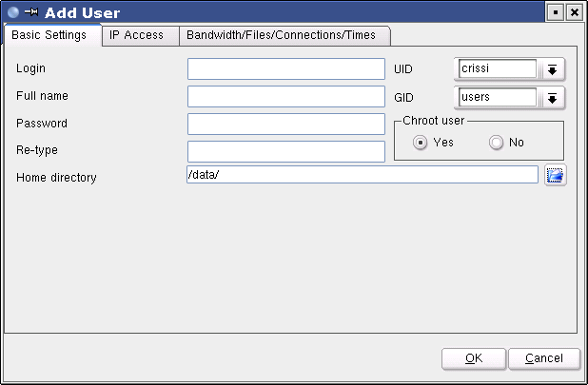Maximize the Add User window
Viewport: 588px width, 385px height.
coord(556,12)
